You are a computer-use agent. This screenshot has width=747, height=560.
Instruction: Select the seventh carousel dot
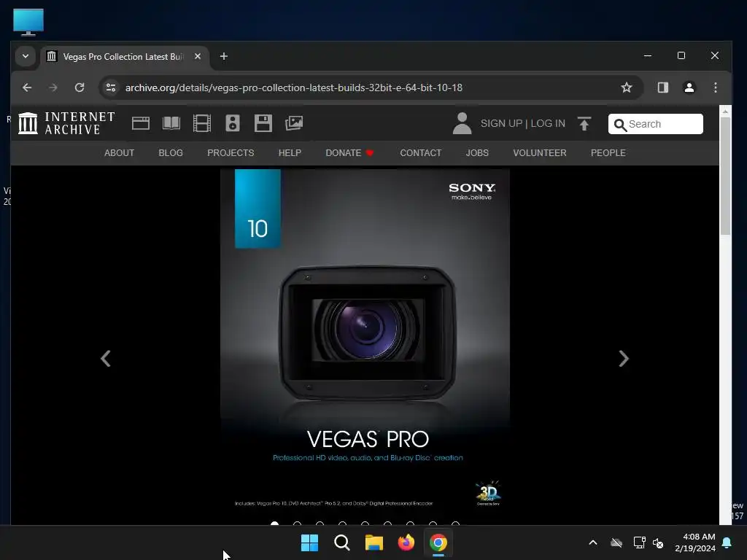(x=410, y=523)
